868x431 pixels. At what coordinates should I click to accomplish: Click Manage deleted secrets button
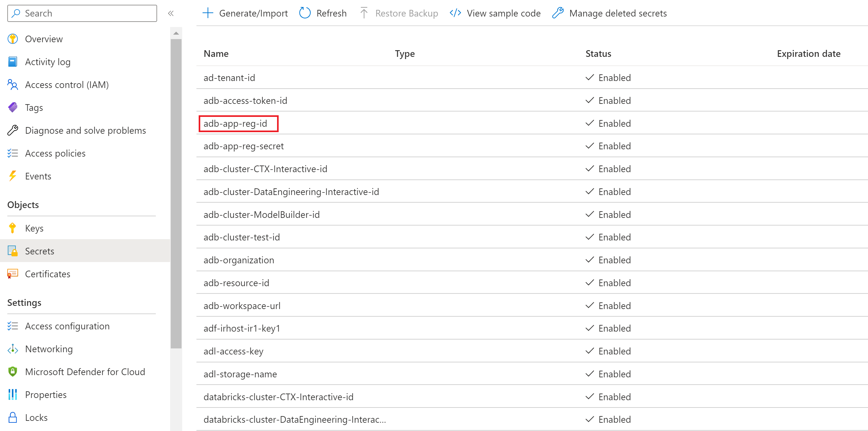click(x=610, y=13)
